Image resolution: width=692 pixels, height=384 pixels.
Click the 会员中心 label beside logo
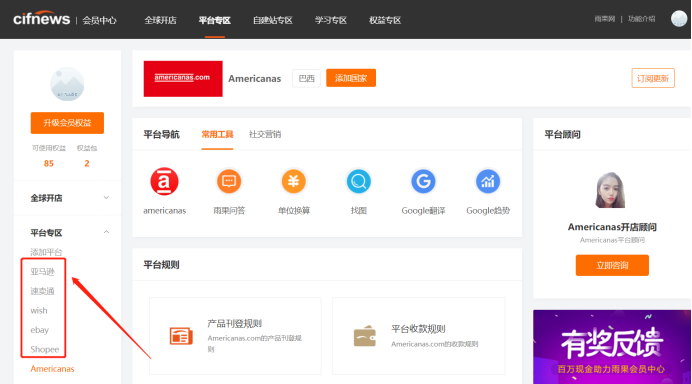pos(99,20)
